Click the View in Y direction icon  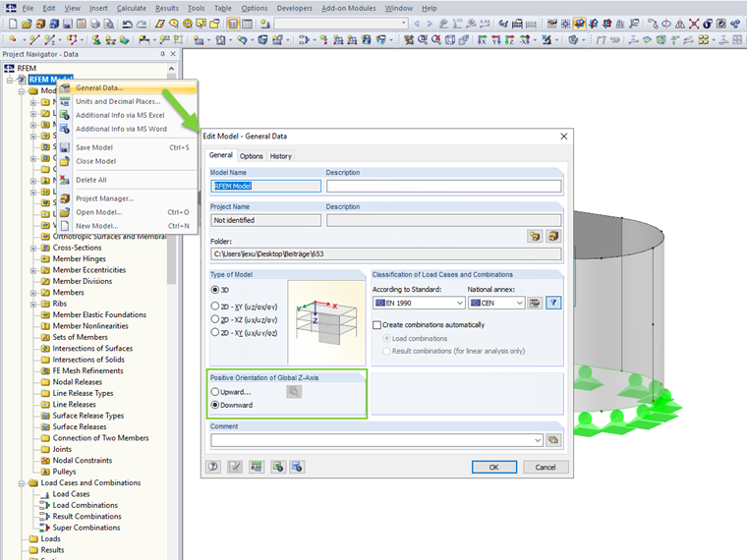(x=496, y=40)
